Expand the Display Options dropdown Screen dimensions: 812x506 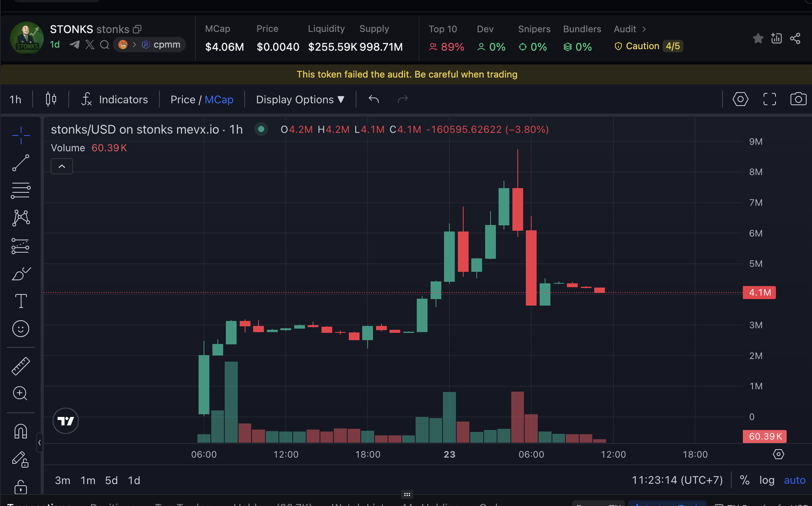pyautogui.click(x=300, y=99)
